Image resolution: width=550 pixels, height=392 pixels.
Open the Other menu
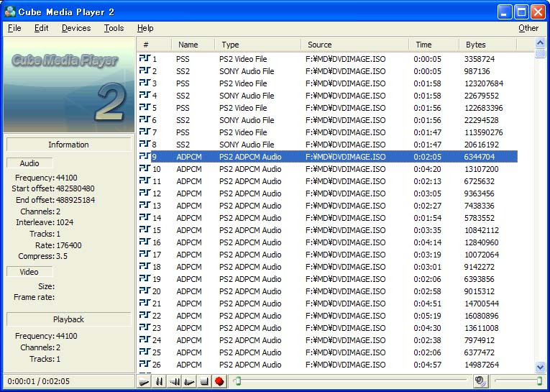528,28
